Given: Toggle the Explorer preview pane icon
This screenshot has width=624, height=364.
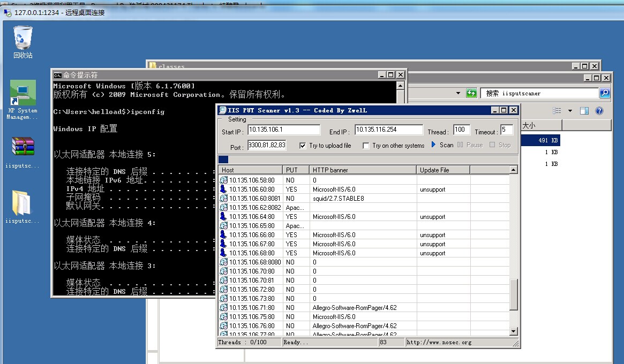Looking at the screenshot, I should coord(584,111).
